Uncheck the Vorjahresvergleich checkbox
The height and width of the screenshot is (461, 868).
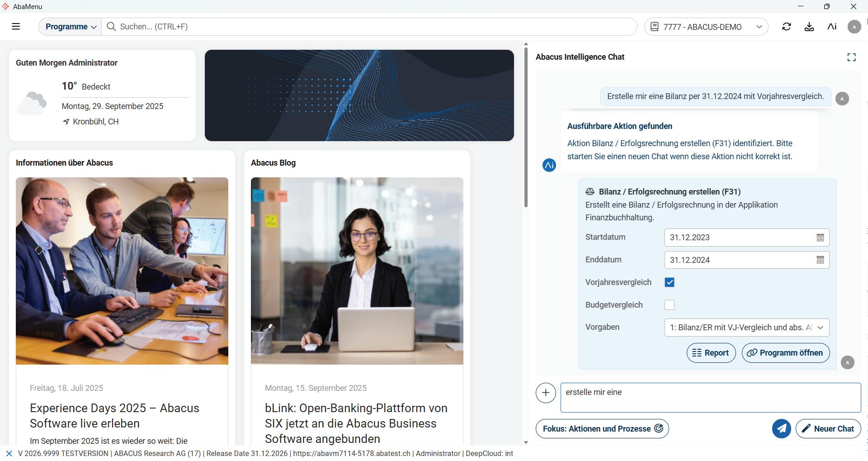point(670,282)
